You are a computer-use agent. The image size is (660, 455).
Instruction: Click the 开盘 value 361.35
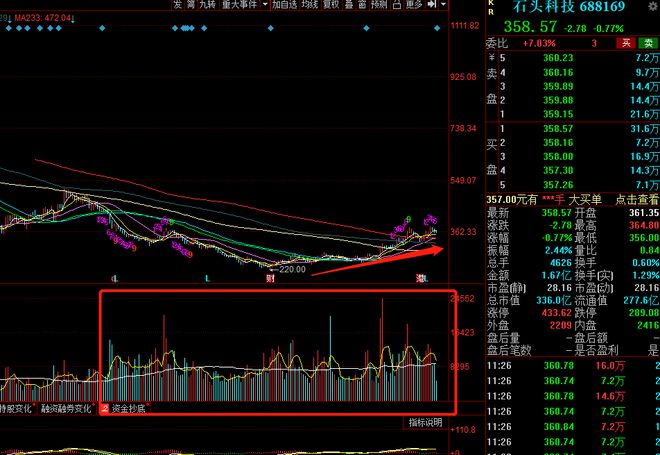(644, 213)
